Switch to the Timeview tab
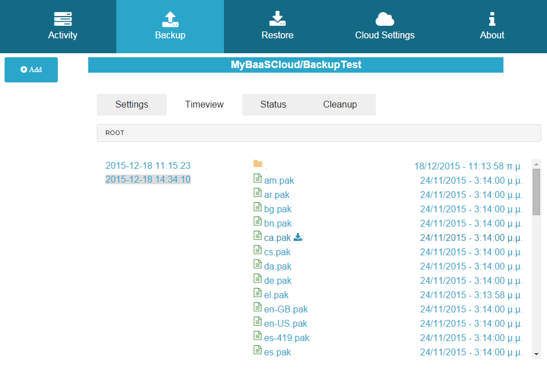This screenshot has height=392, width=547. (x=204, y=104)
